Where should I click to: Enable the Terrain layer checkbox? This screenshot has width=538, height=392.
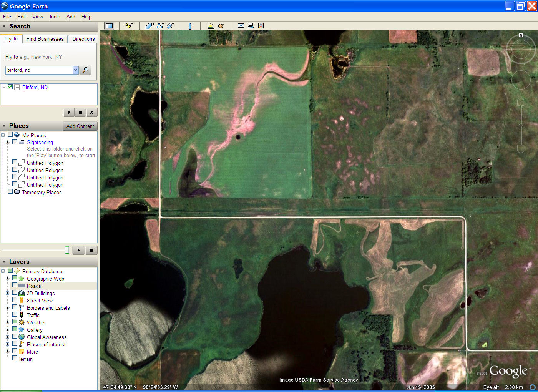15,359
